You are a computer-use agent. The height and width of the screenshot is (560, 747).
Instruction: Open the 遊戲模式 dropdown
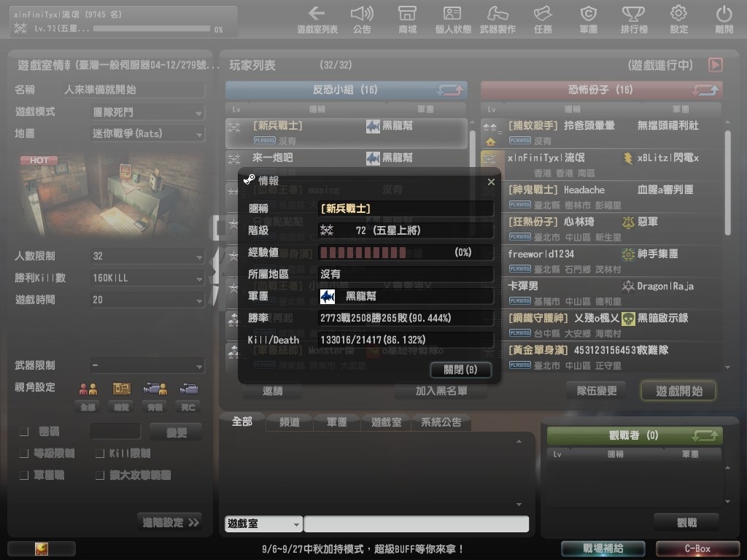[x=147, y=112]
